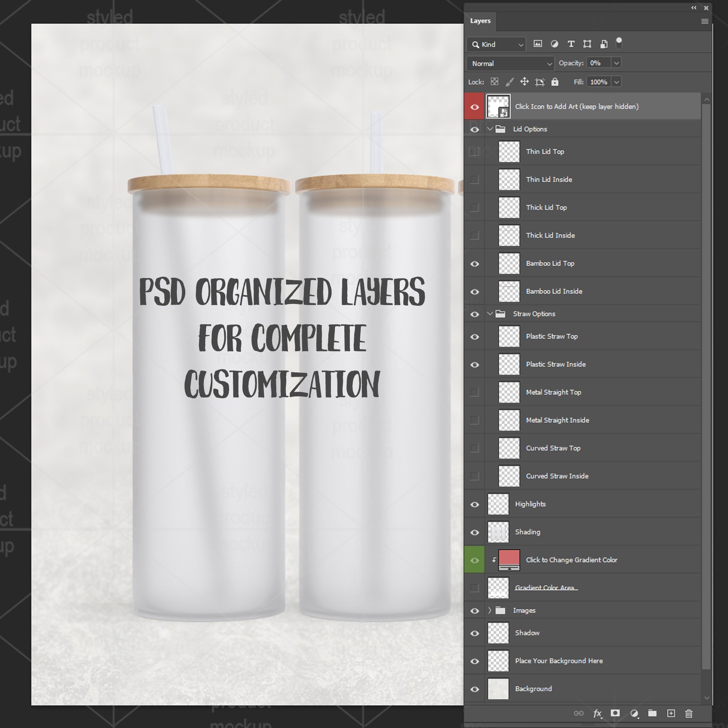Screen dimensions: 728x728
Task: Lock image pixels brush icon
Action: tap(510, 82)
